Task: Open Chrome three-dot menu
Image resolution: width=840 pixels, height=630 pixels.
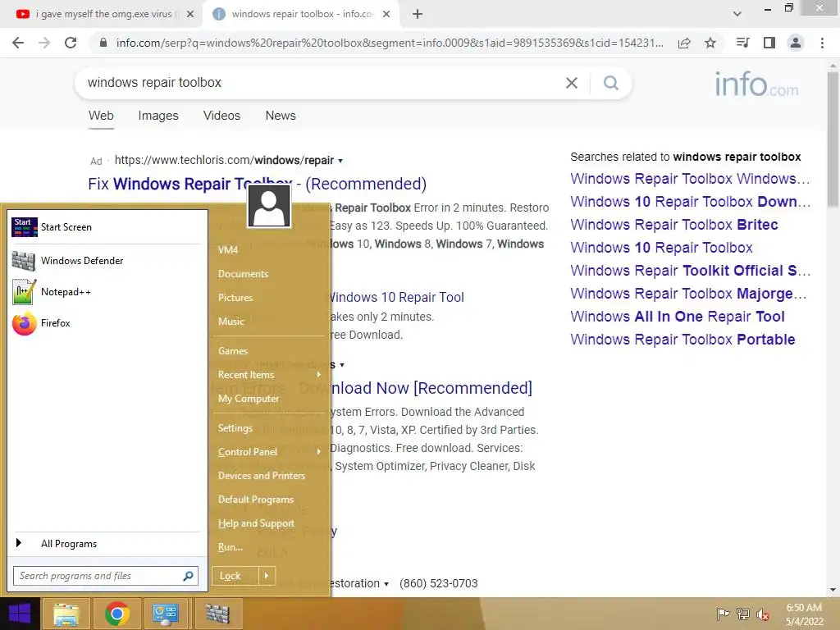Action: click(x=822, y=43)
